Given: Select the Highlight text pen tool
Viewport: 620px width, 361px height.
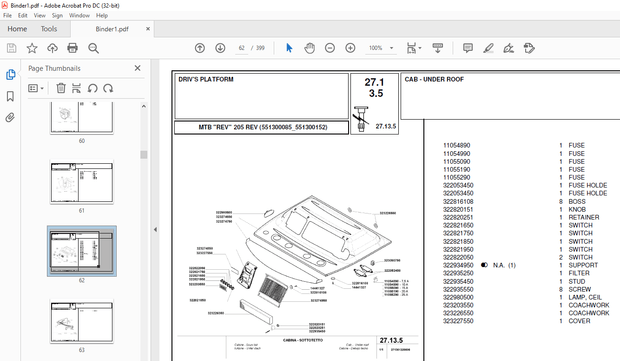Looking at the screenshot, I should pos(488,48).
